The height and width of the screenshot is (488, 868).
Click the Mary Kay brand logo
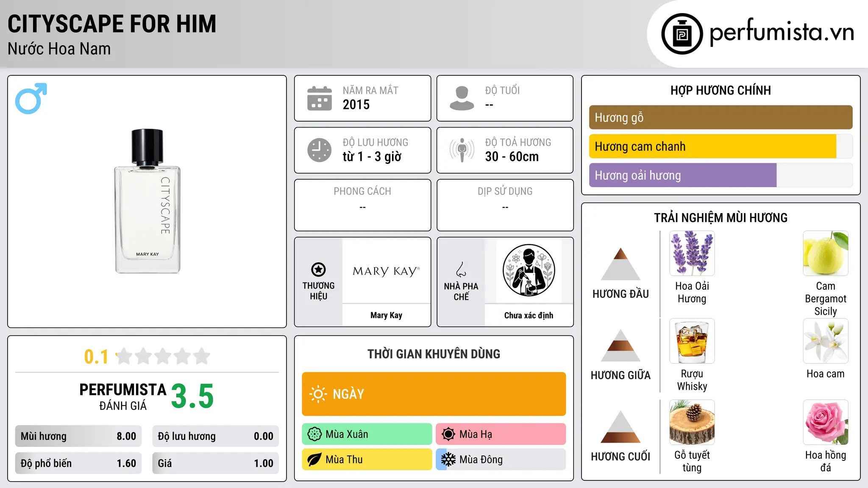(x=386, y=271)
